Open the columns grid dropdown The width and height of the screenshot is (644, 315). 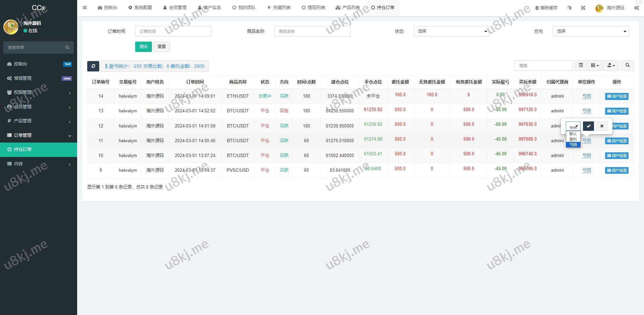[595, 65]
